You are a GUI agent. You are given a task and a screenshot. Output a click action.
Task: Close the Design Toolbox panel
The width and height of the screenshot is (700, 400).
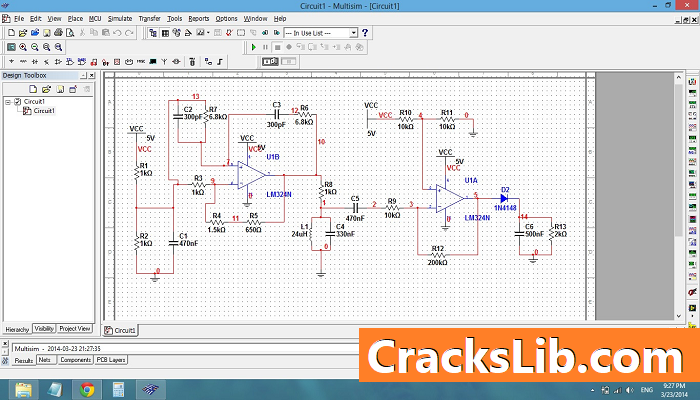(x=92, y=75)
